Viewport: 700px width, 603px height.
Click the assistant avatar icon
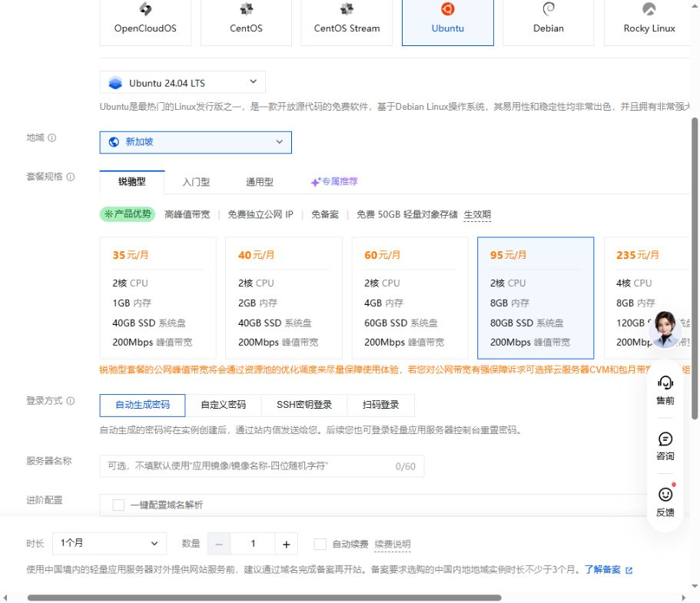tap(665, 330)
